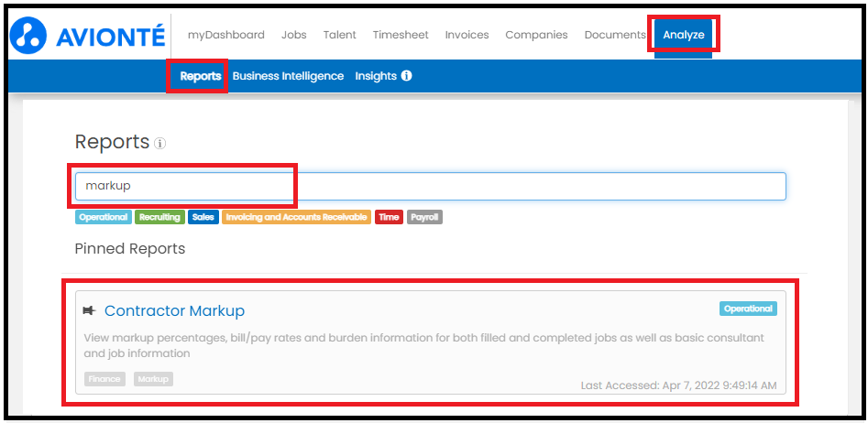Click the Avionté logo icon
The image size is (868, 423).
tap(28, 36)
